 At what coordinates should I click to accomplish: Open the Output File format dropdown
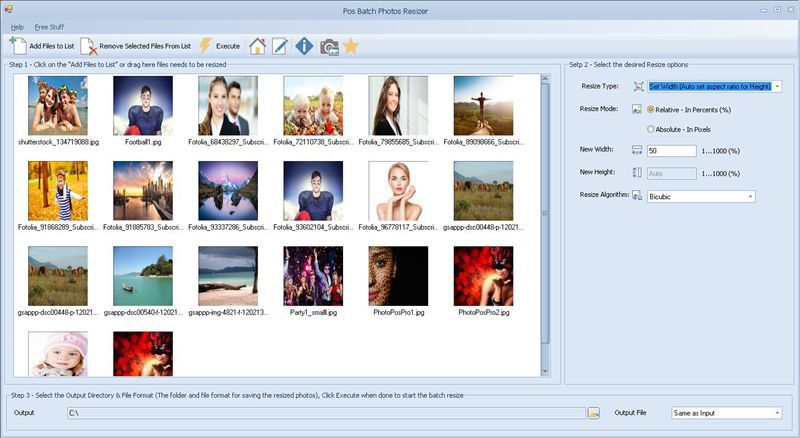pos(777,412)
